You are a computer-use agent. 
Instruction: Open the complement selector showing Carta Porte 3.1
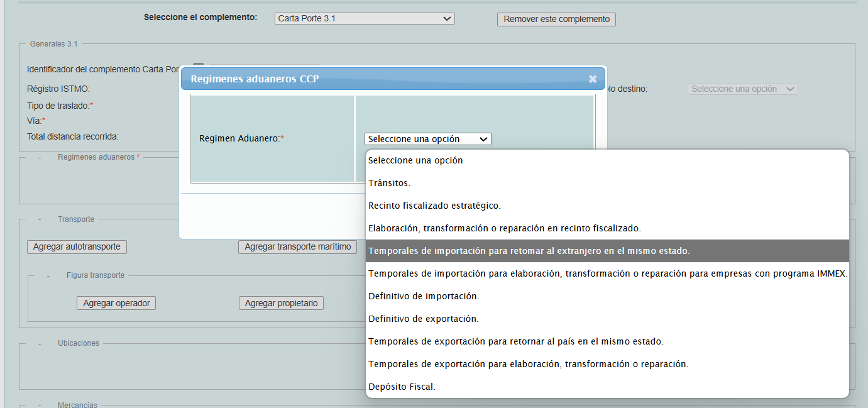pos(365,19)
